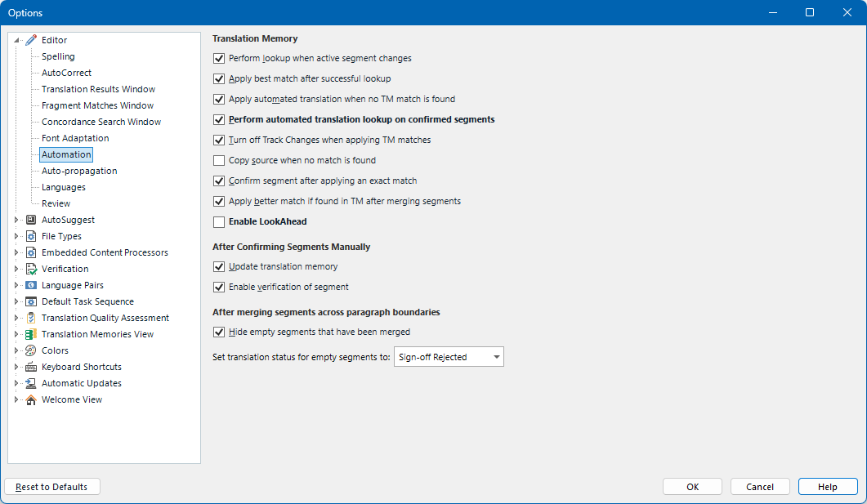Screen dimensions: 867x504
Task: Expand the Welcome View node arrow
Action: [x=16, y=399]
